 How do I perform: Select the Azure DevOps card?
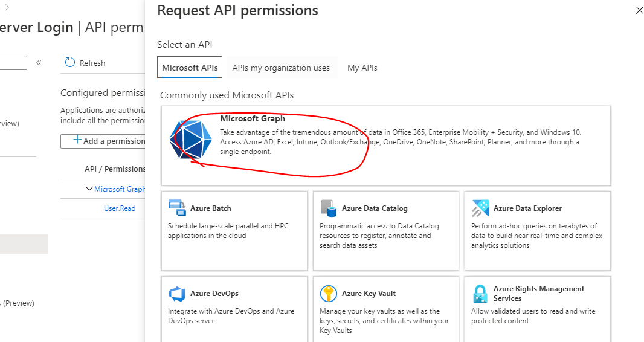click(x=234, y=309)
